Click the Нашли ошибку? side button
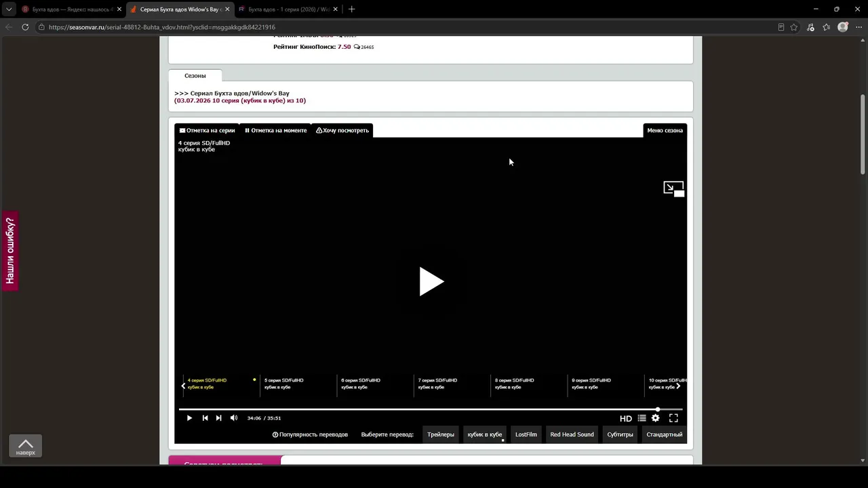Screen dimensions: 868x488 (10, 251)
